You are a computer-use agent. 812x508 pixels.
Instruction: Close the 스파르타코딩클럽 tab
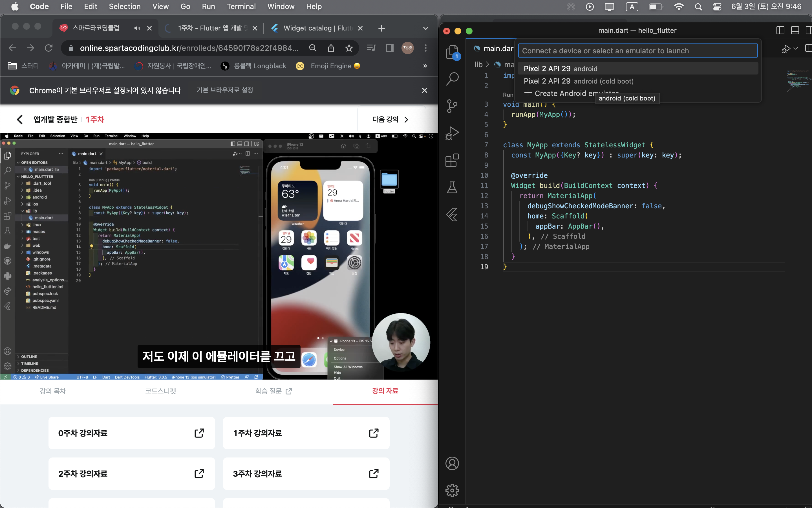[x=149, y=28]
